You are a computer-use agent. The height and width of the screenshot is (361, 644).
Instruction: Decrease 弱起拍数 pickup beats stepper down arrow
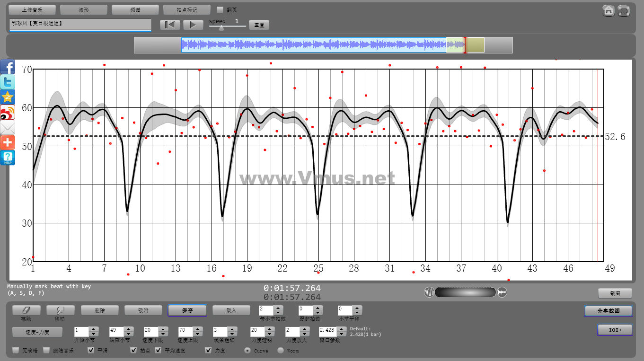[318, 313]
